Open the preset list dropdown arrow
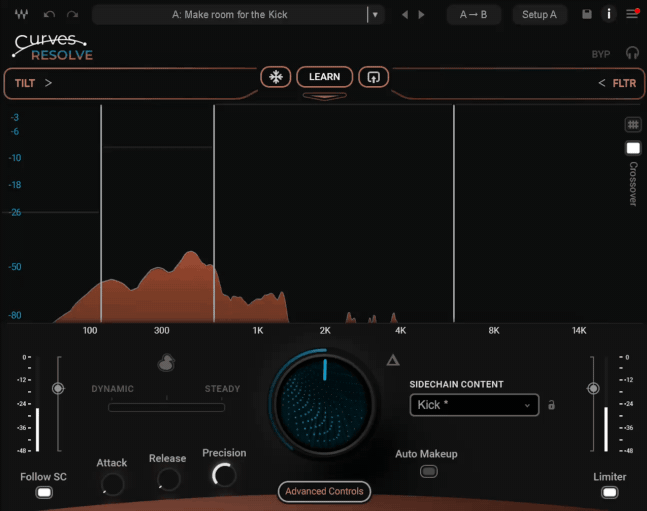The width and height of the screenshot is (647, 511). point(375,15)
